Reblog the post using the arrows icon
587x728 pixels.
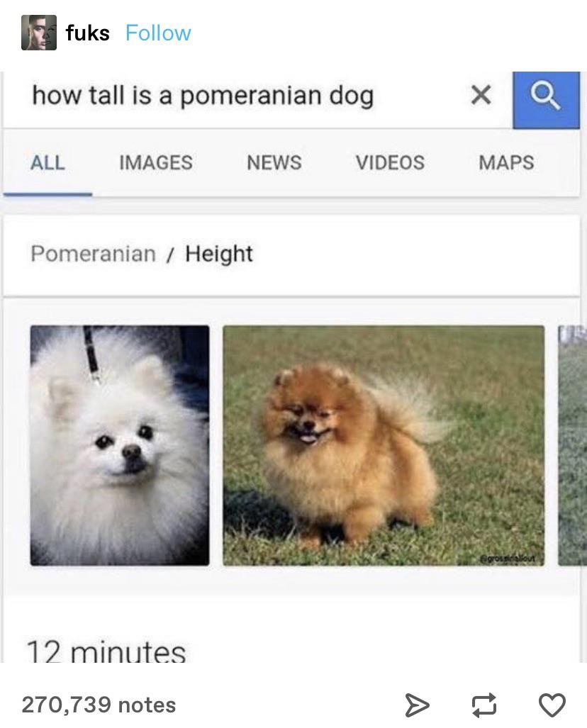(484, 705)
